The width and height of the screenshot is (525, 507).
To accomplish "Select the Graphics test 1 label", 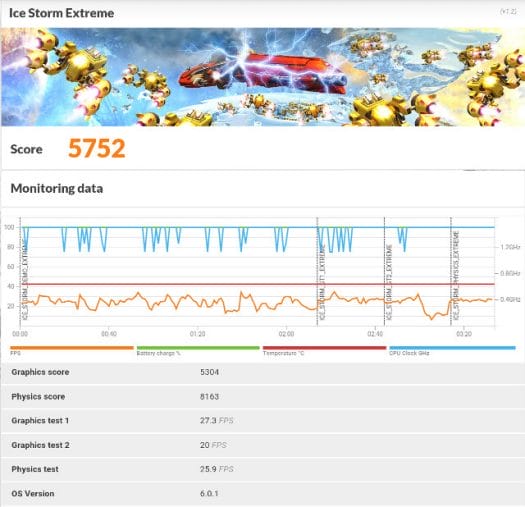I will [40, 421].
